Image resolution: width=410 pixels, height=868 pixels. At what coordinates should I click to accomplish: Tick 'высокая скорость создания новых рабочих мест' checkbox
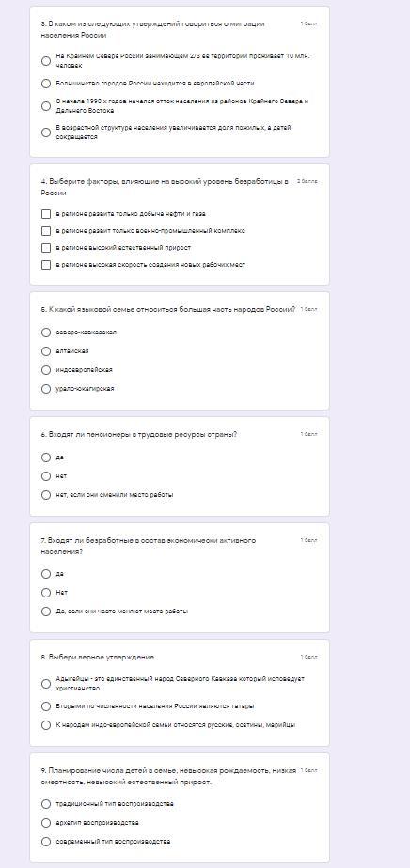click(46, 265)
